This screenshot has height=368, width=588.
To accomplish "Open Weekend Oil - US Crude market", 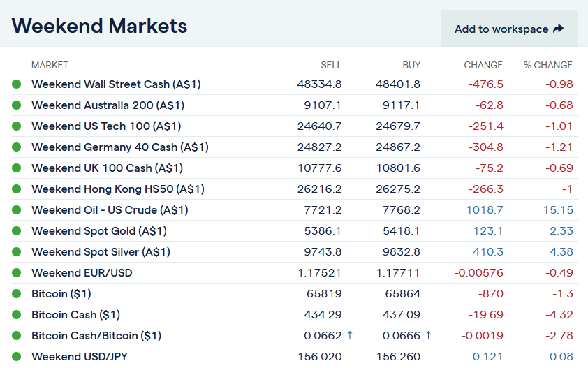I will 110,210.
